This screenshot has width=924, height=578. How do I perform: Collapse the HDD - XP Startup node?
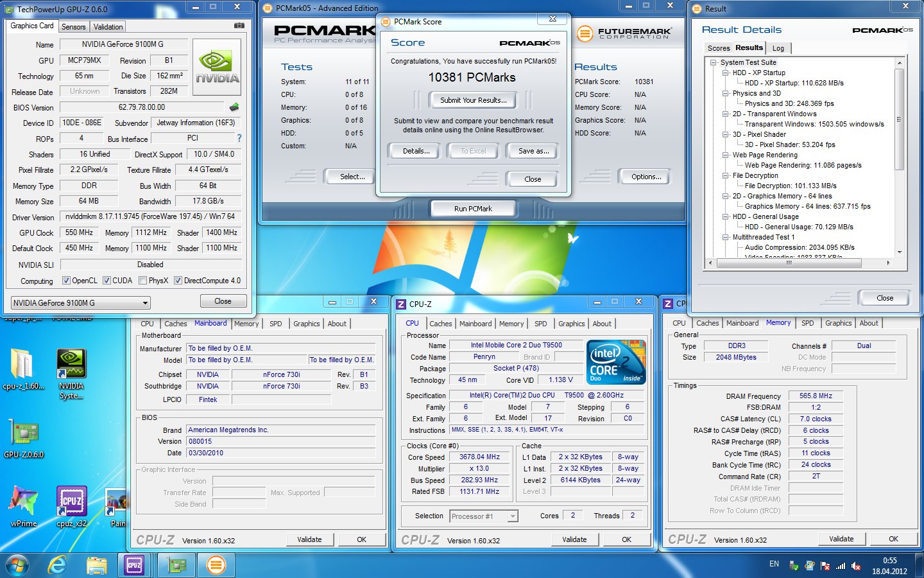pyautogui.click(x=726, y=73)
